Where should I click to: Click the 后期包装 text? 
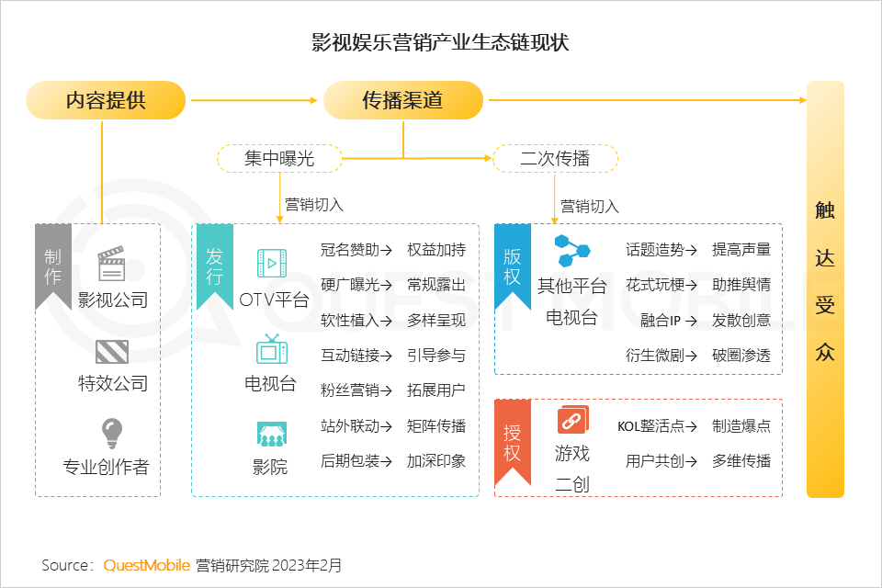(350, 461)
